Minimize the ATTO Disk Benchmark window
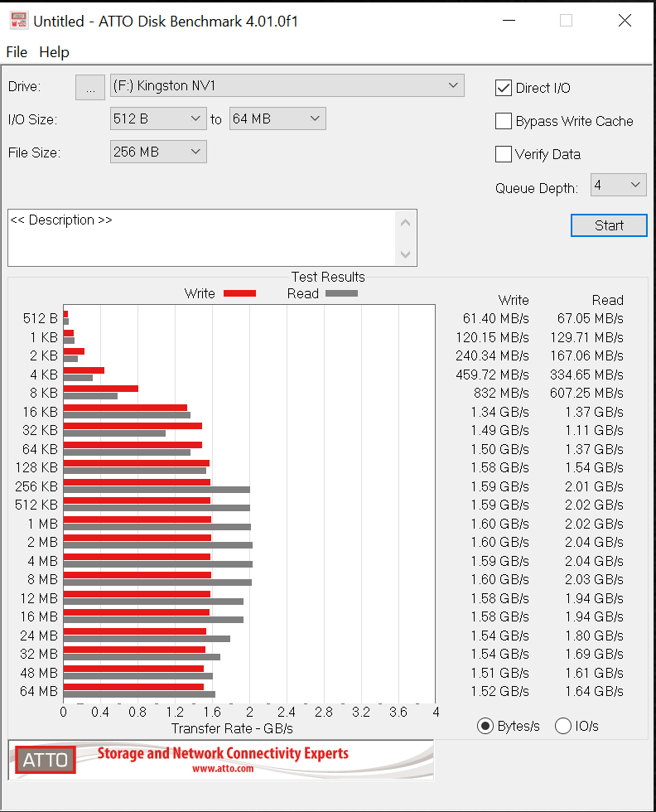 (509, 21)
